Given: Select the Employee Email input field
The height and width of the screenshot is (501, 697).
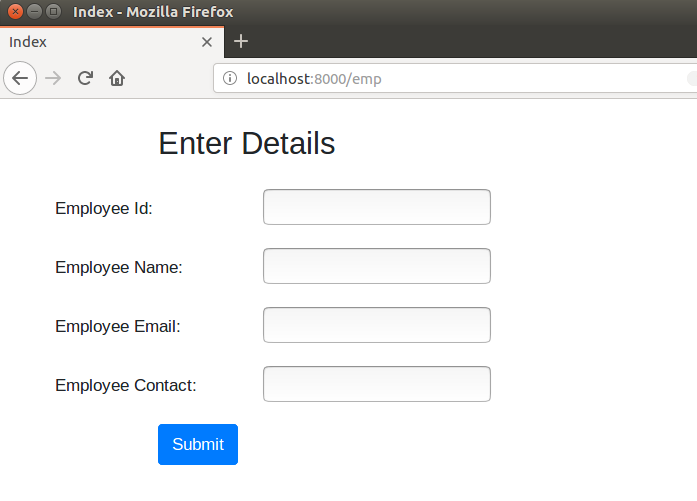Looking at the screenshot, I should pos(376,325).
